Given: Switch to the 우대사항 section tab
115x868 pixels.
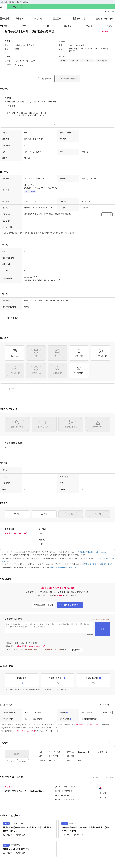Looking at the screenshot, I should tap(46, 26).
